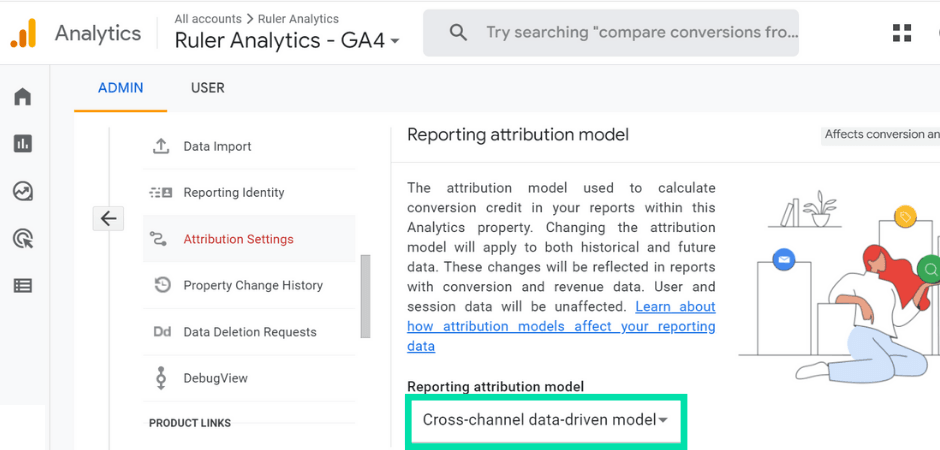Viewport: 940px width, 450px height.
Task: Open Reports bar chart icon in sidebar
Action: pos(22,144)
